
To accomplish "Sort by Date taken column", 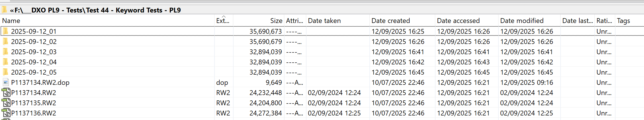I will 324,21.
